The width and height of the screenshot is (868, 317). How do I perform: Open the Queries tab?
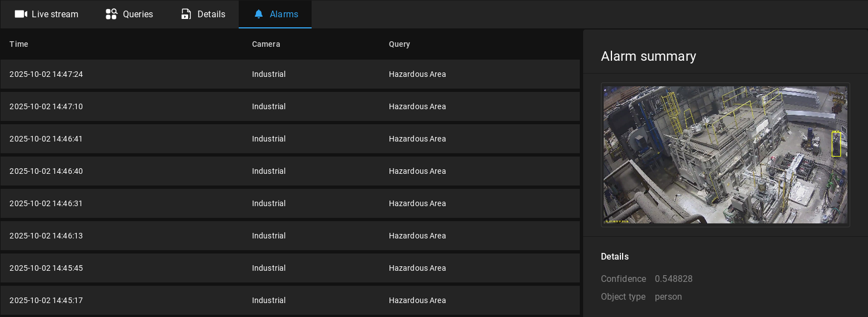tap(137, 14)
